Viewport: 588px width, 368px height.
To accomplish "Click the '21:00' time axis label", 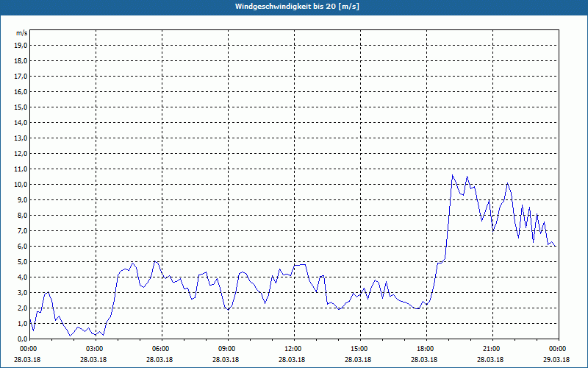I will pyautogui.click(x=492, y=349).
